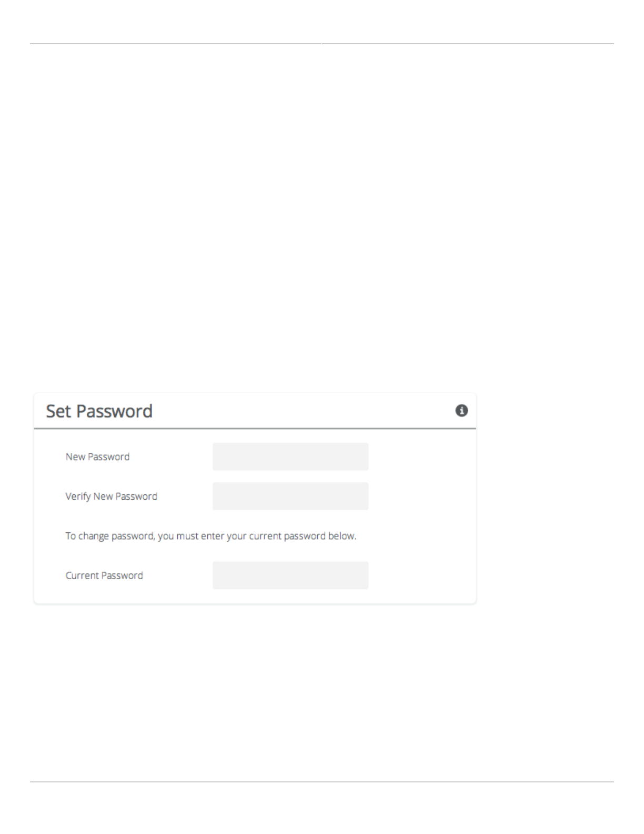Place cursor in the middle password box

pyautogui.click(x=290, y=496)
